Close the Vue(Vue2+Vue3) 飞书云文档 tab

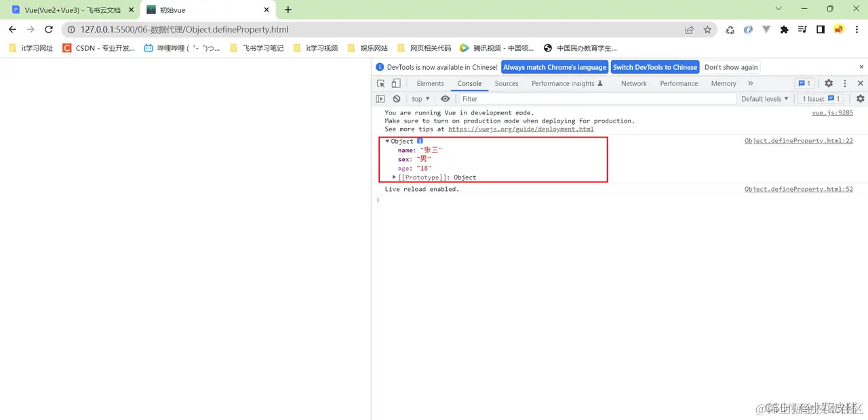[132, 10]
